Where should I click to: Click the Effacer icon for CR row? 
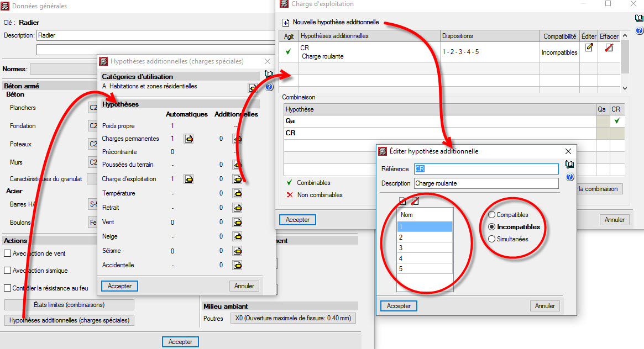[x=609, y=47]
